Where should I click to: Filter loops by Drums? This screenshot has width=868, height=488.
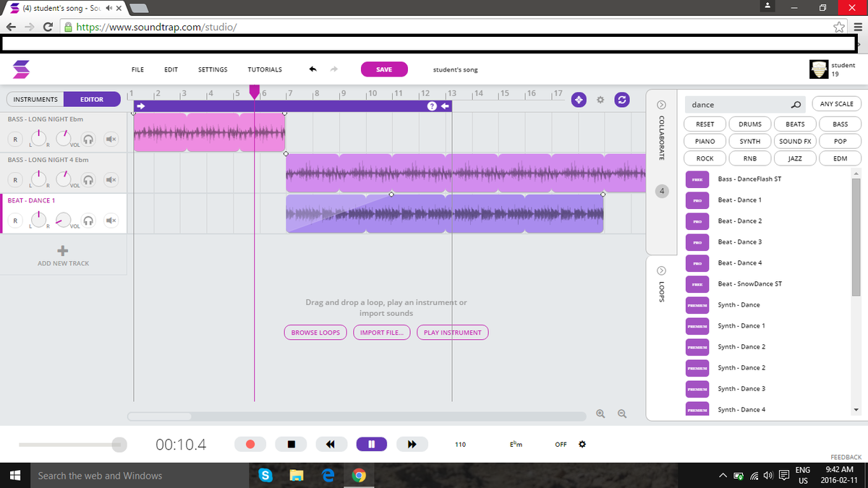coord(750,124)
